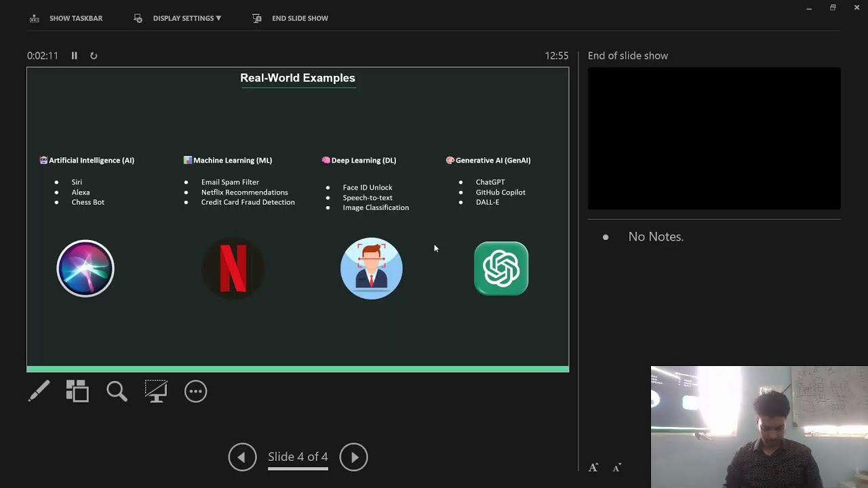Click the Slide 4 of 4 indicator
Screen dimensions: 868x488
tap(298, 457)
